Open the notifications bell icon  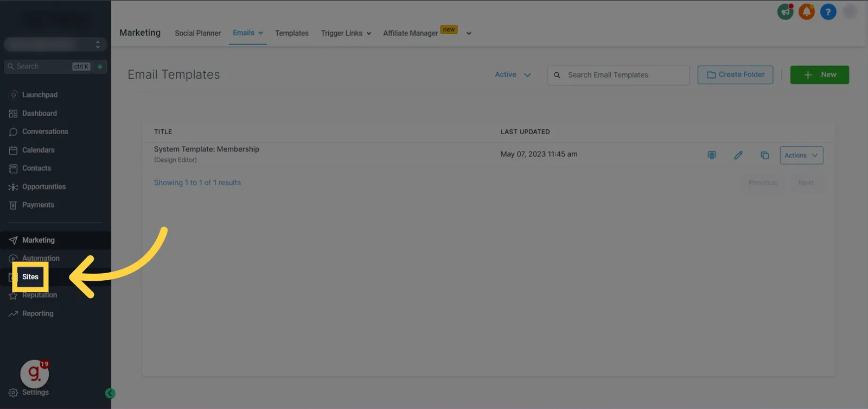pos(807,11)
